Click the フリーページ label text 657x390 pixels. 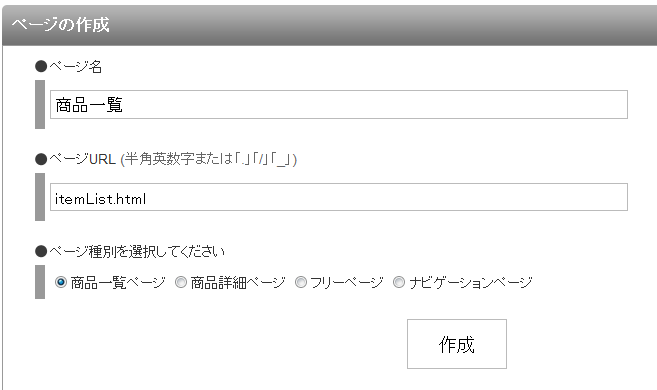tap(347, 283)
